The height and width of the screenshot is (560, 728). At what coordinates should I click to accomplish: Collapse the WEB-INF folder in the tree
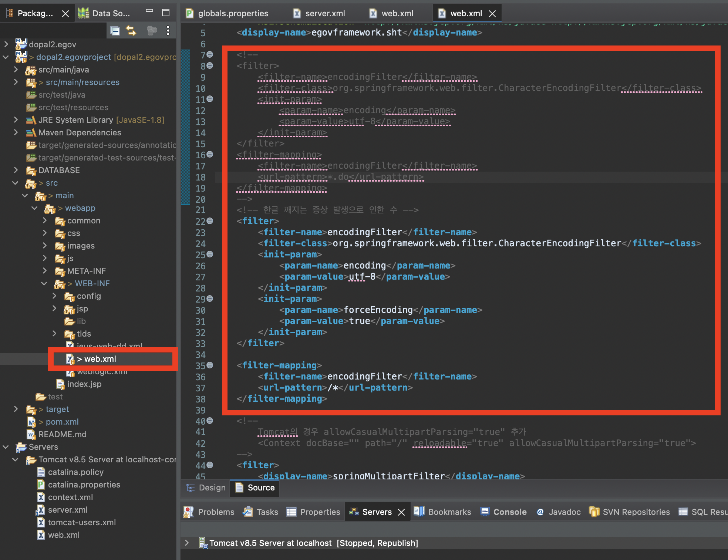coord(44,284)
